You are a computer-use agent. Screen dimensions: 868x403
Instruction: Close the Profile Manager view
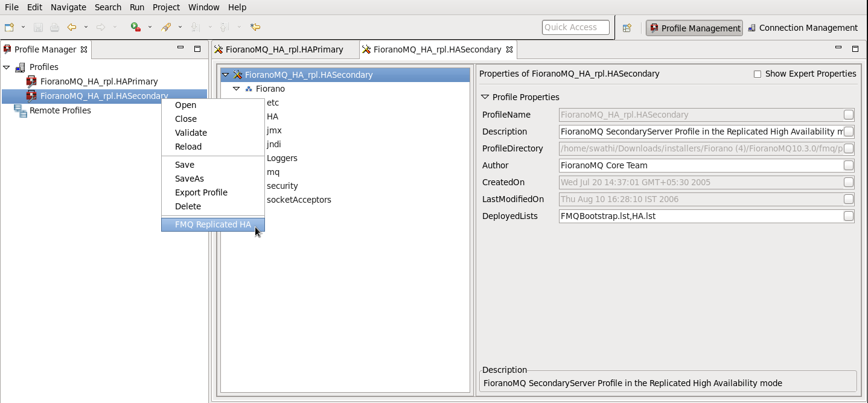pos(84,49)
